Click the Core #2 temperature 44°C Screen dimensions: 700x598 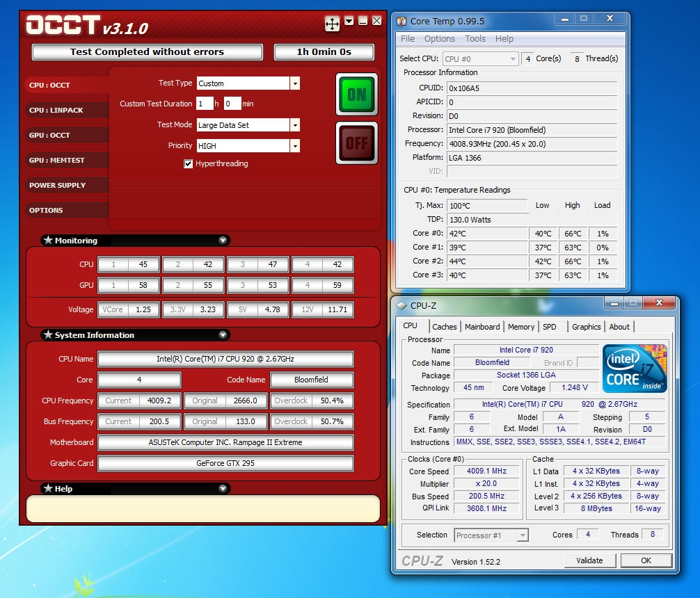click(487, 261)
